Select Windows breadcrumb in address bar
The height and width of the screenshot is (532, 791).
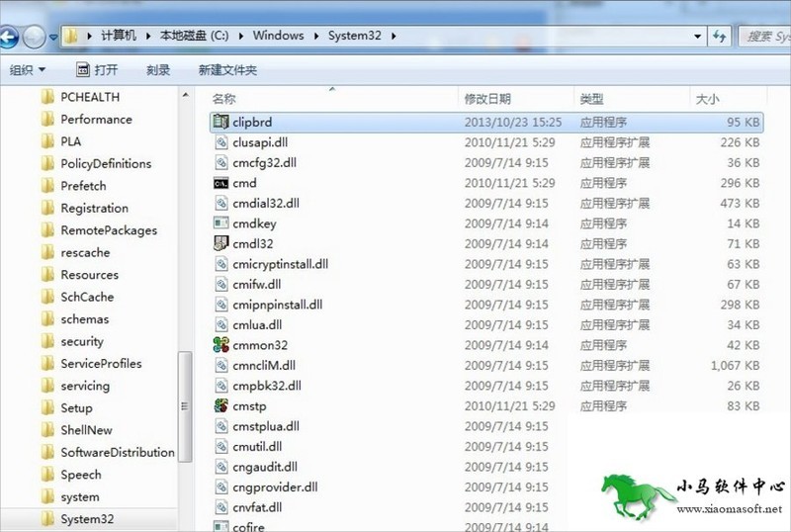pyautogui.click(x=278, y=36)
